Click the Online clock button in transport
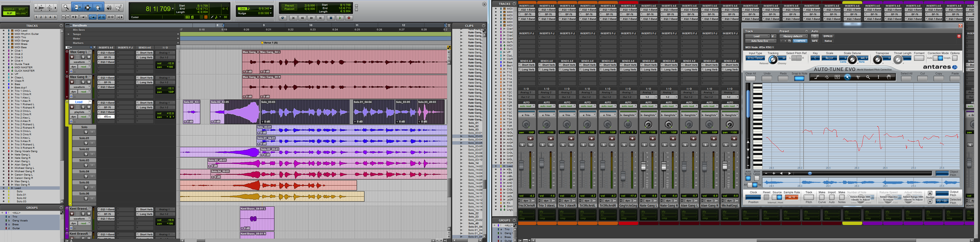Viewport: 980px width, 242px height. point(283,18)
